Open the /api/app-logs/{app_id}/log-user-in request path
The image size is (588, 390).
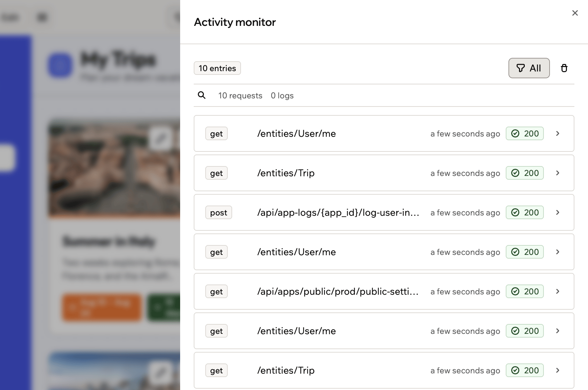338,212
